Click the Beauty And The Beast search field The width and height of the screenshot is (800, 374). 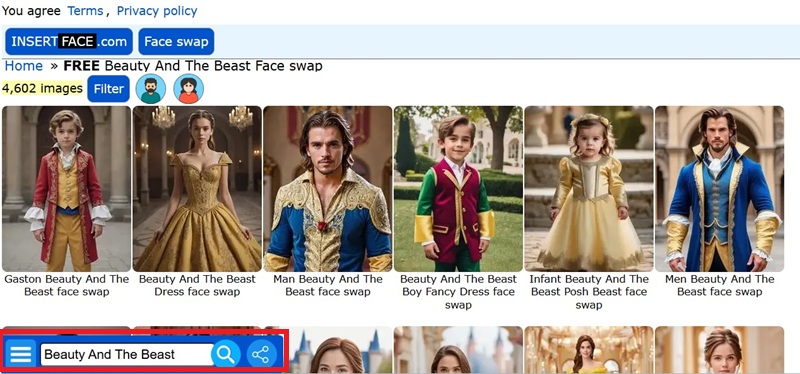pos(127,354)
